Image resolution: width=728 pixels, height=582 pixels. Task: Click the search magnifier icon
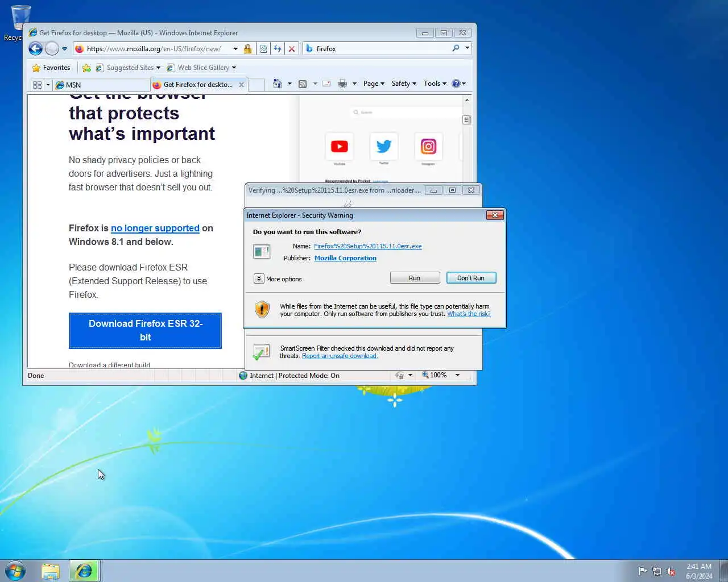coord(456,48)
